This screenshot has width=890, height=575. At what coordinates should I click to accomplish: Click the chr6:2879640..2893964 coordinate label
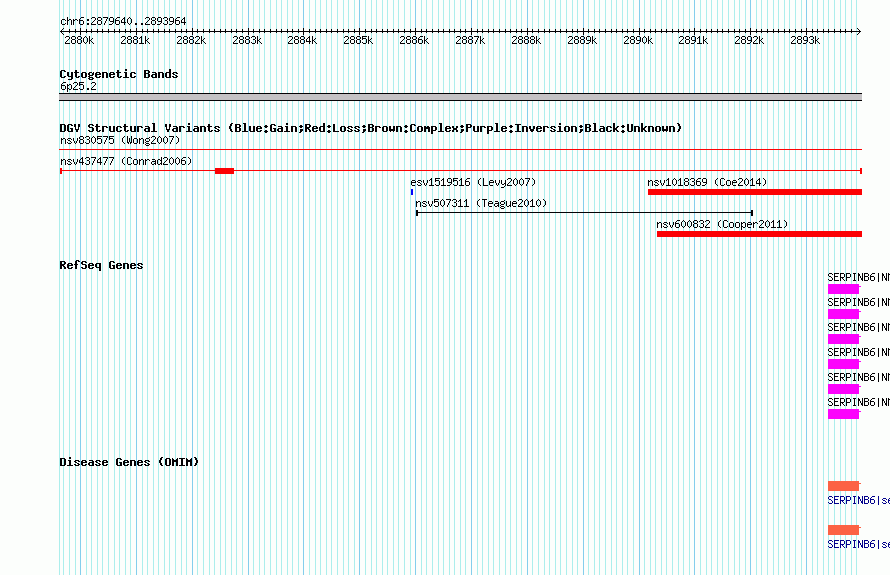click(x=123, y=21)
